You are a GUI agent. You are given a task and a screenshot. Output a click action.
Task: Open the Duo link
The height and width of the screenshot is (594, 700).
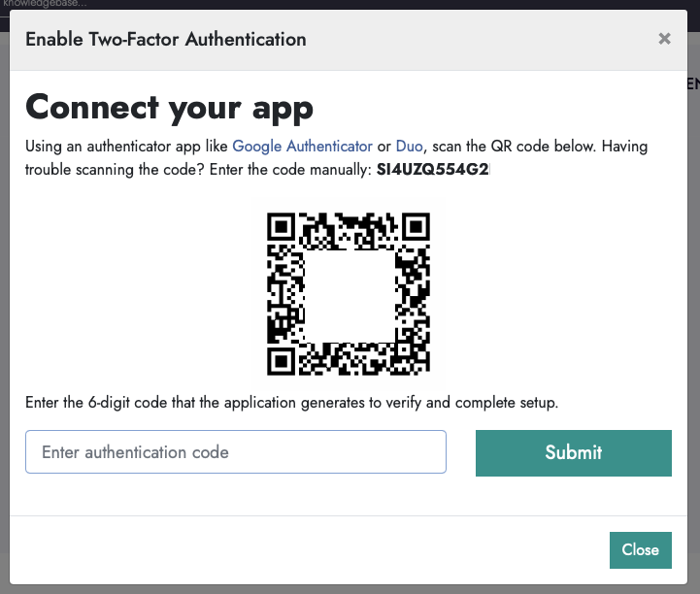pyautogui.click(x=410, y=147)
